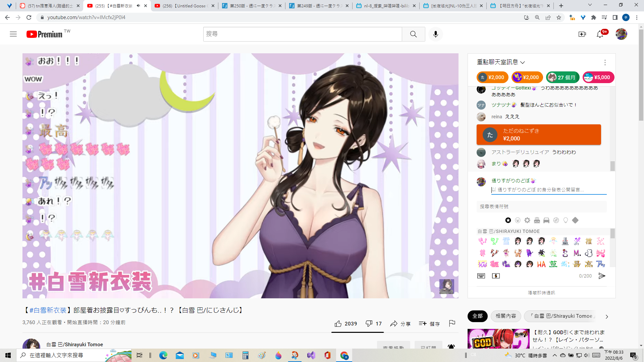This screenshot has width=644, height=362.
Task: Show more category chips with right chevron
Action: [x=607, y=316]
